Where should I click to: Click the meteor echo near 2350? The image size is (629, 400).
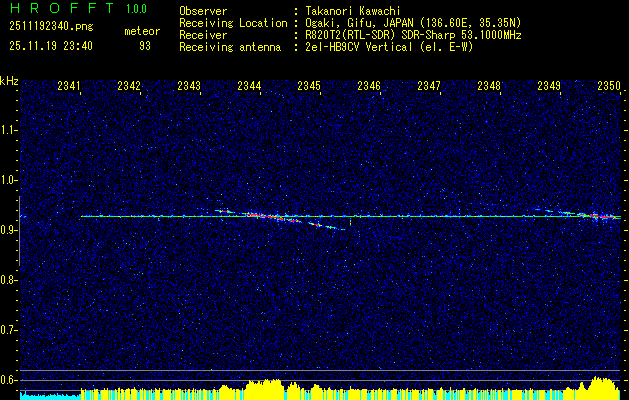598,216
